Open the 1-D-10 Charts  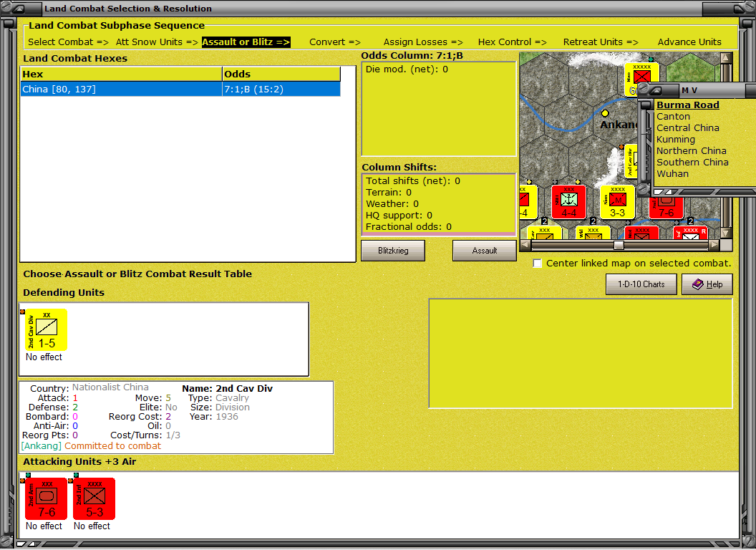(x=641, y=284)
